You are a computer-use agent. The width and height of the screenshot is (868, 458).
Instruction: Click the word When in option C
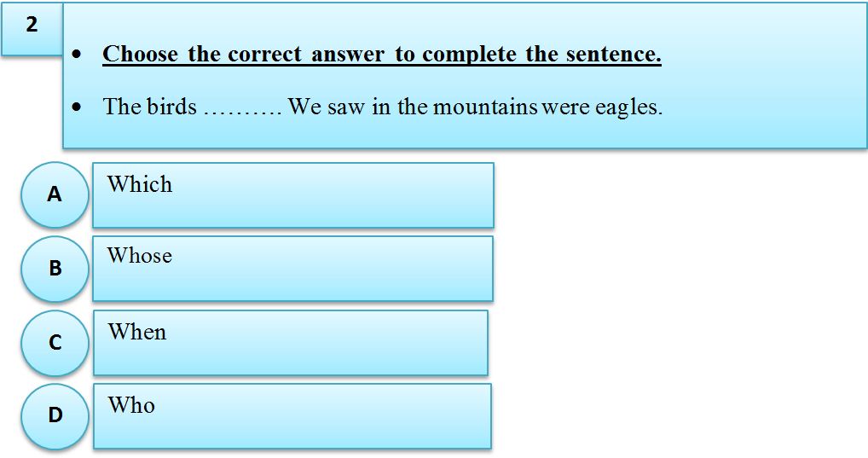[137, 332]
